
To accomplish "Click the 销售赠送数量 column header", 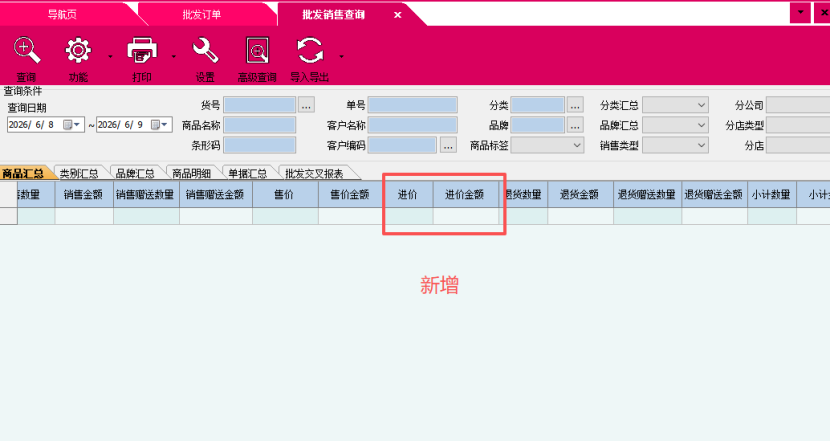I will click(x=146, y=194).
